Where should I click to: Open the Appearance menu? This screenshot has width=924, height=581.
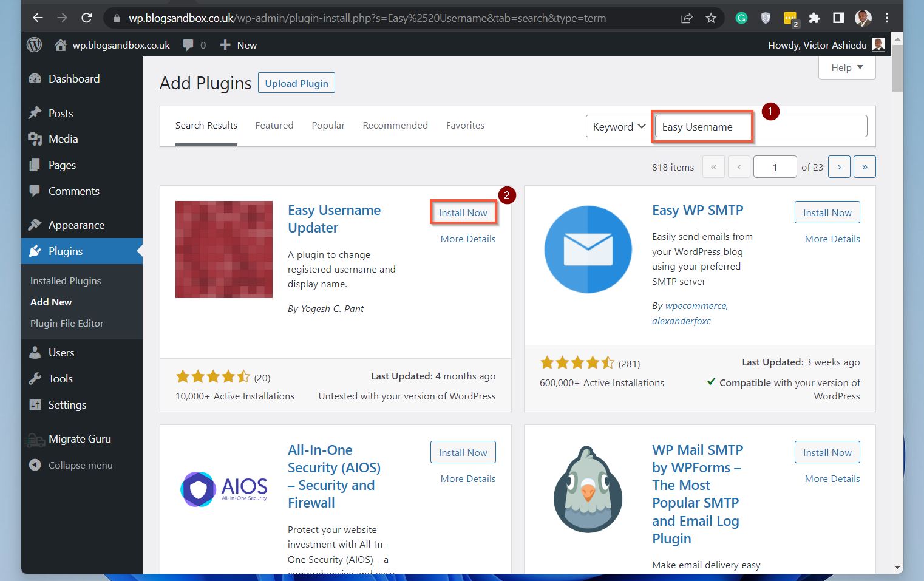(82, 225)
